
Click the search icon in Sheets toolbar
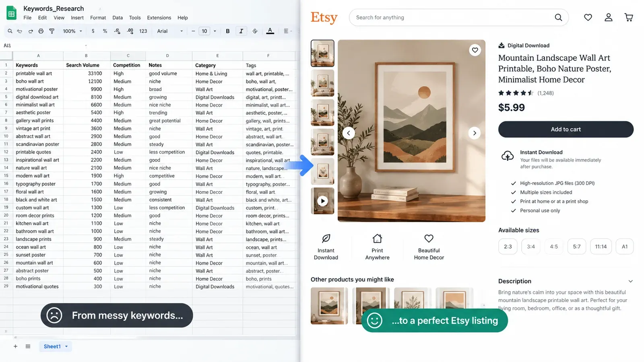10,31
